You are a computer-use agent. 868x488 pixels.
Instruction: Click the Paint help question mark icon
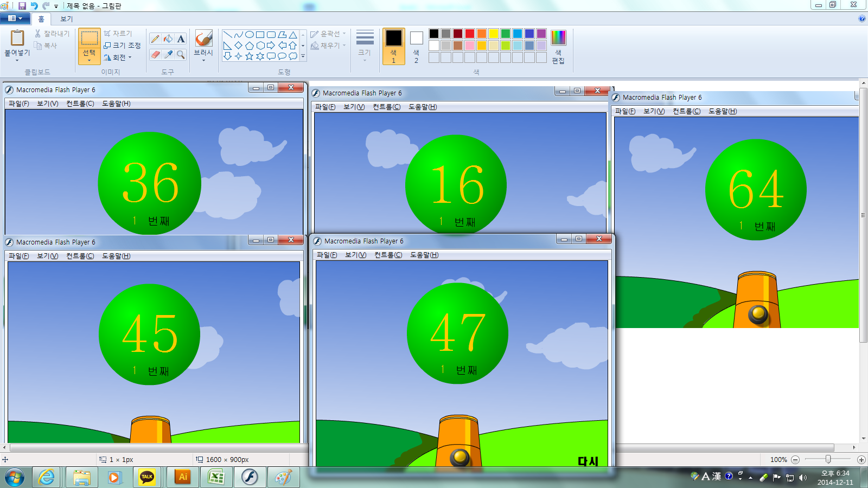862,18
